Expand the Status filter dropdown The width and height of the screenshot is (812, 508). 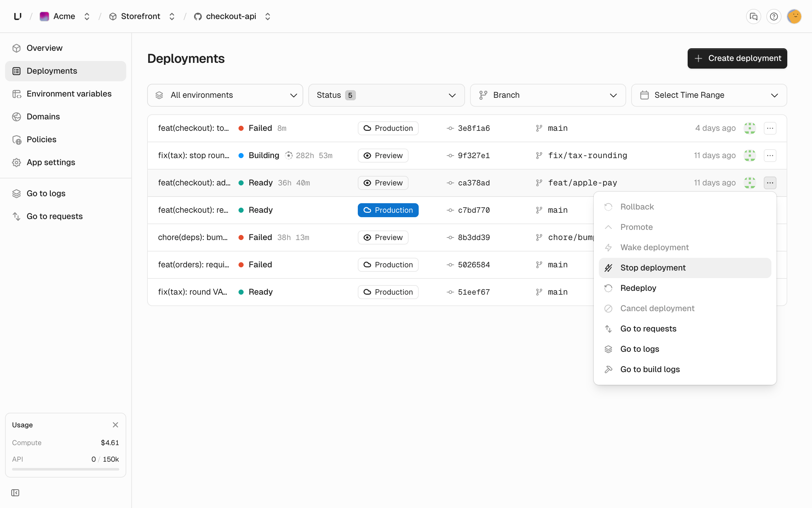tap(387, 95)
